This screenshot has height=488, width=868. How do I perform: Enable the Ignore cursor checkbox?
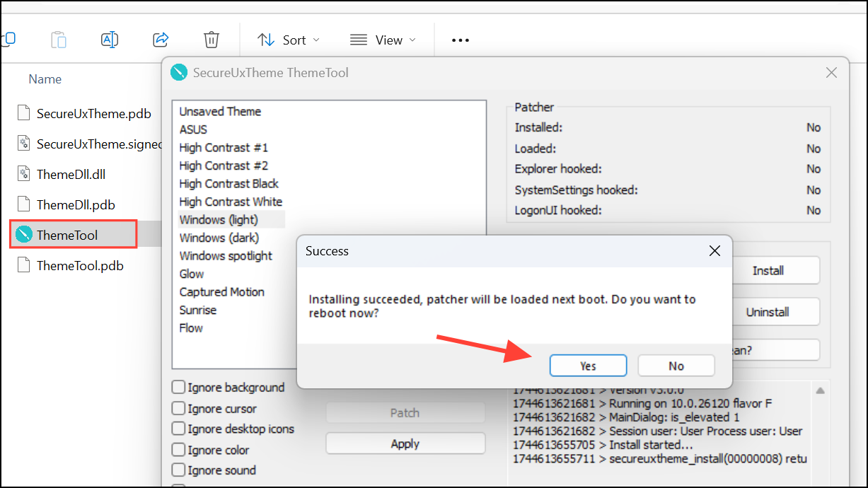click(x=179, y=409)
